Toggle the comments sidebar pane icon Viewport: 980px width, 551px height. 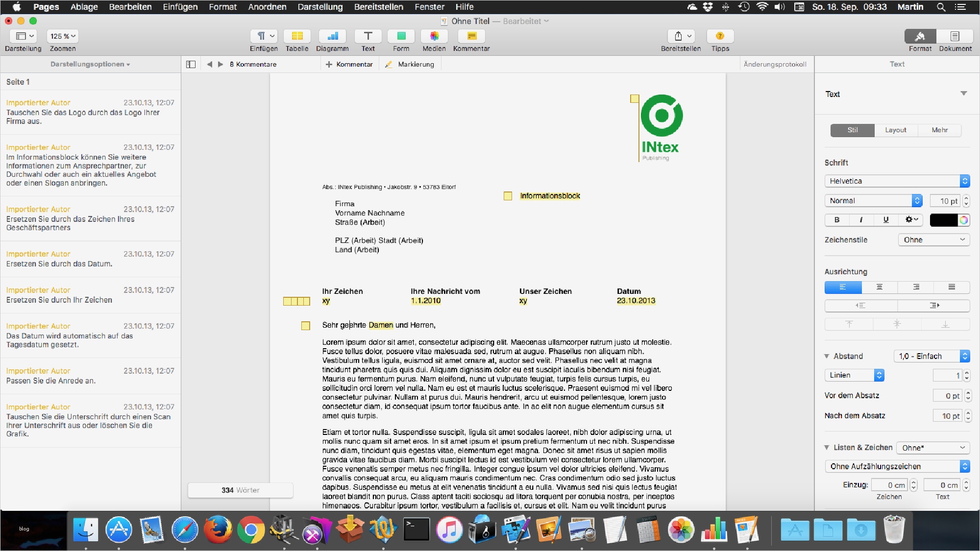click(191, 64)
